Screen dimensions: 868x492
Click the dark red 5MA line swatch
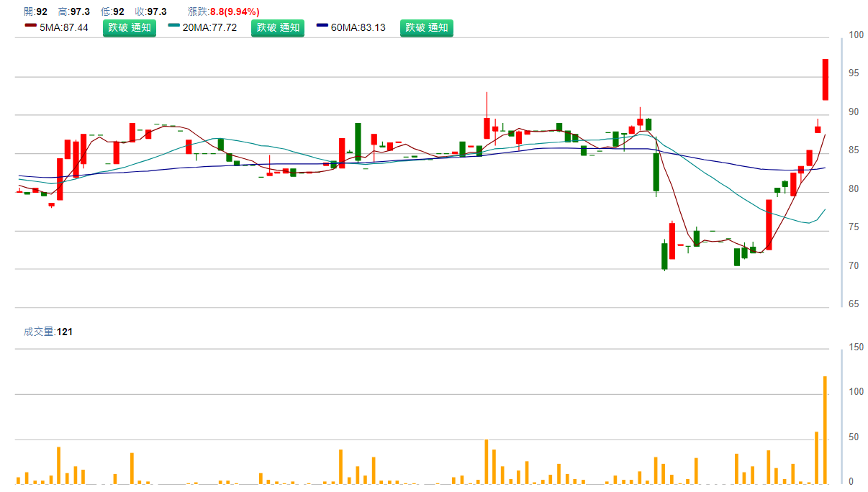pyautogui.click(x=30, y=26)
